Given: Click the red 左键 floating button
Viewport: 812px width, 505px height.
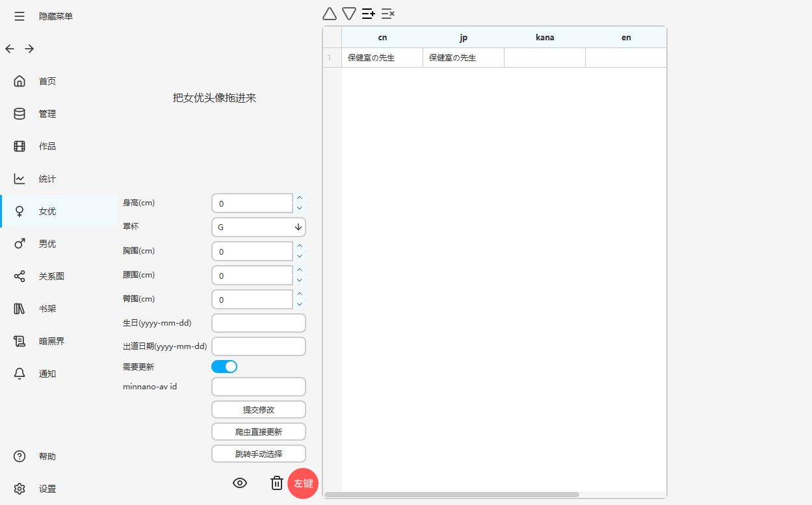Looking at the screenshot, I should tap(303, 484).
